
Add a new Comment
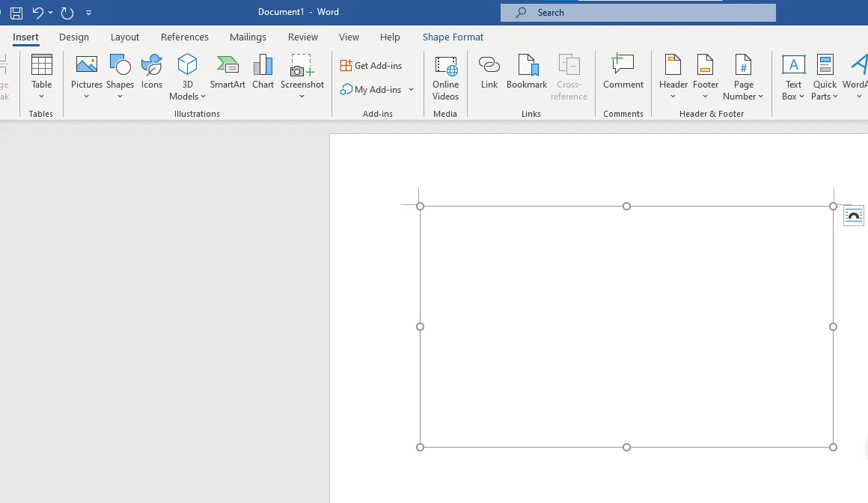[623, 72]
